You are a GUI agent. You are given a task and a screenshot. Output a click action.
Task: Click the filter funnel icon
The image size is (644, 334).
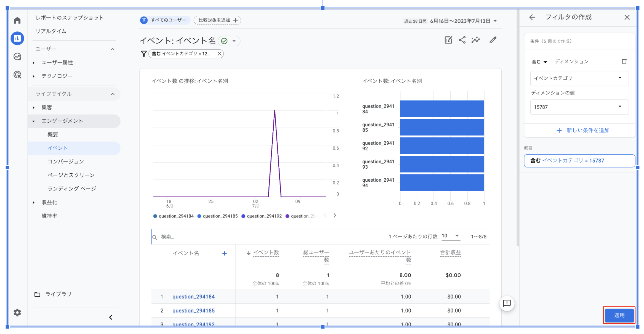click(143, 54)
